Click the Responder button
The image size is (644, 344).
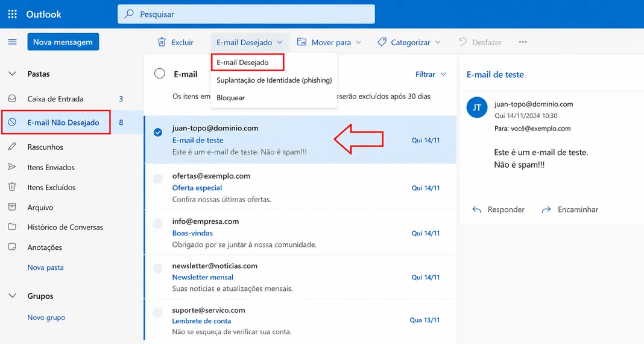(x=499, y=209)
